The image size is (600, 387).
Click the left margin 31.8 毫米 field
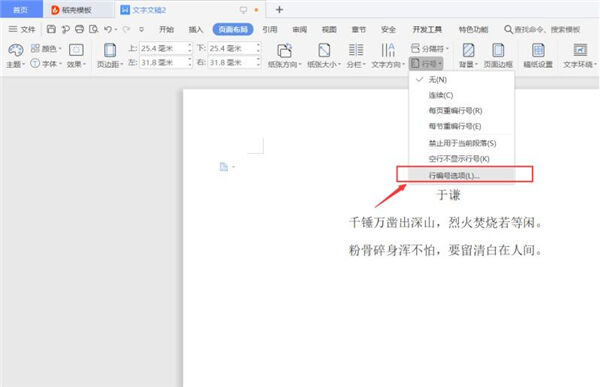tap(163, 62)
